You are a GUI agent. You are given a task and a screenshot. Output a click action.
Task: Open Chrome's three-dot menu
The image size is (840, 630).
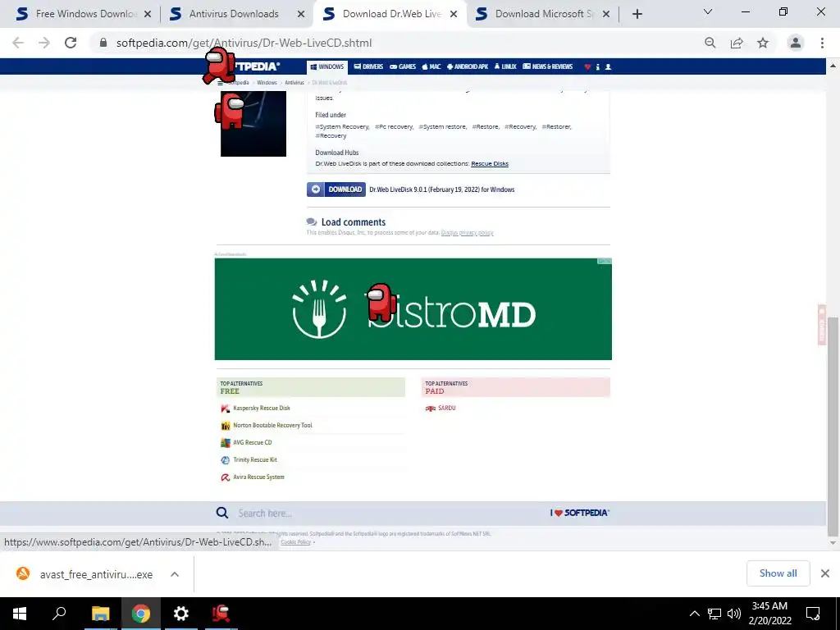point(822,43)
